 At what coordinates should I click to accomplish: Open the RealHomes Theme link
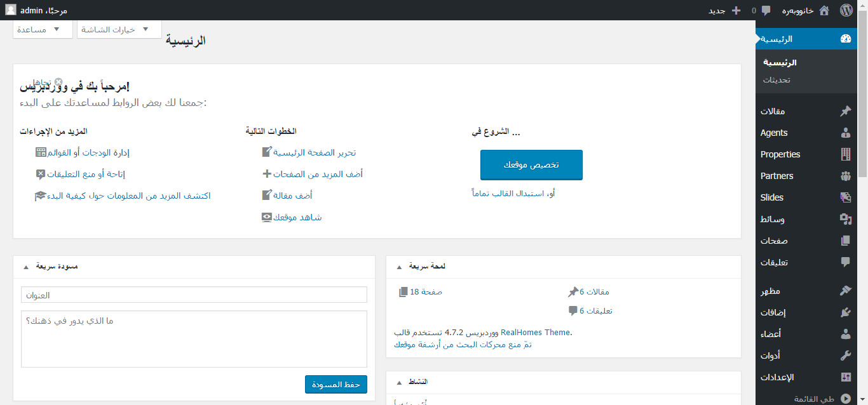(x=536, y=332)
